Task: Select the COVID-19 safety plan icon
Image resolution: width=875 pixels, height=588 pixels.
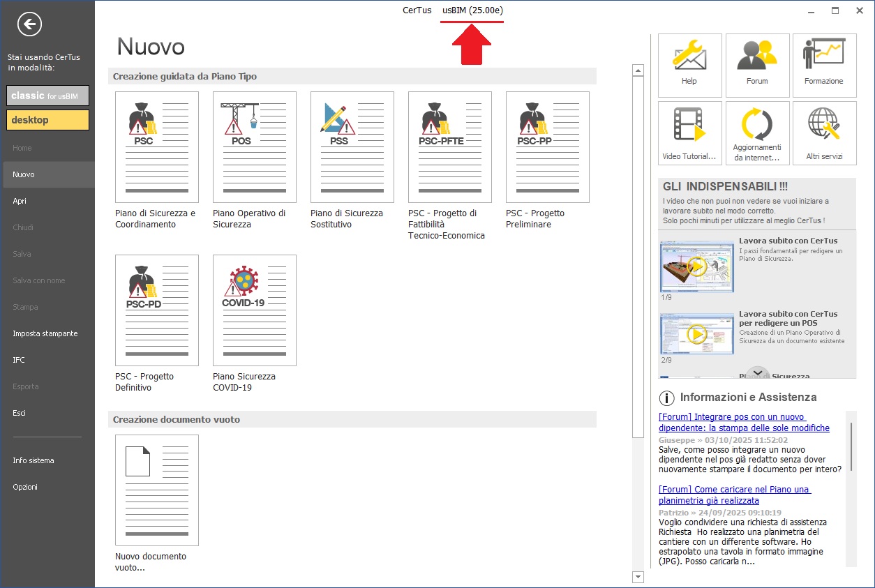Action: coord(255,310)
